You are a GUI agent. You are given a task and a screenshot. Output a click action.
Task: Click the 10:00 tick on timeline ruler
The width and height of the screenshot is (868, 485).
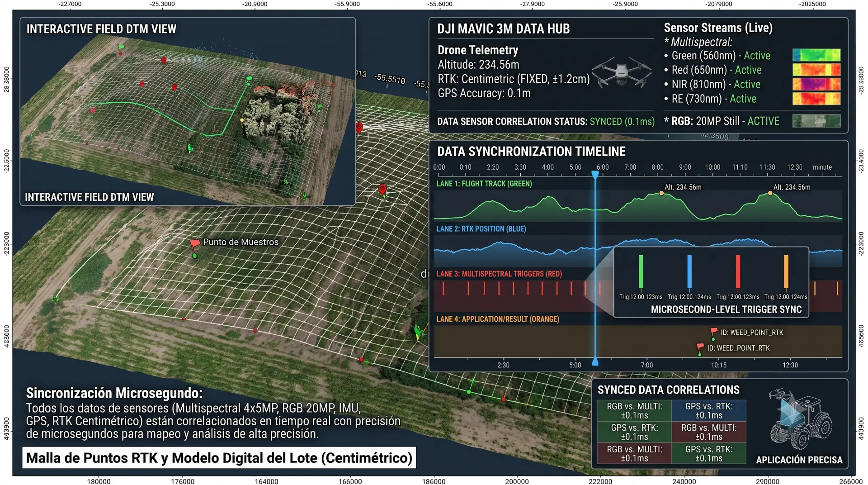[x=712, y=167]
